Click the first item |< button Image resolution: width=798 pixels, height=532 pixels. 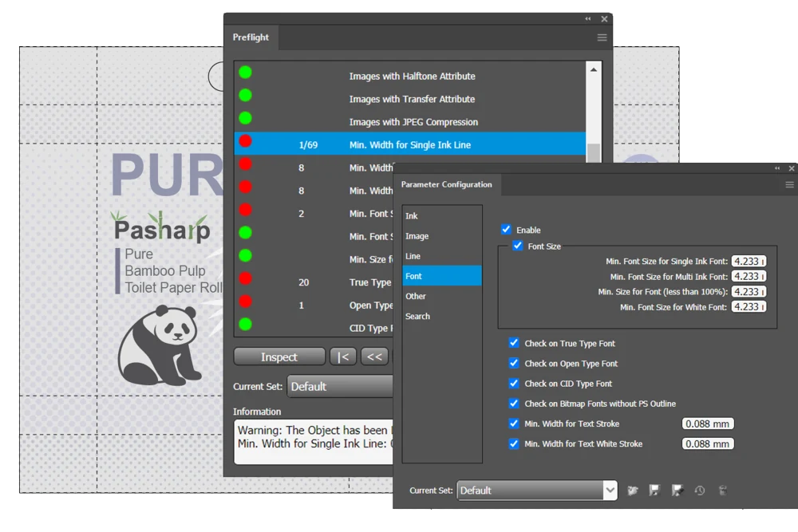click(x=343, y=357)
